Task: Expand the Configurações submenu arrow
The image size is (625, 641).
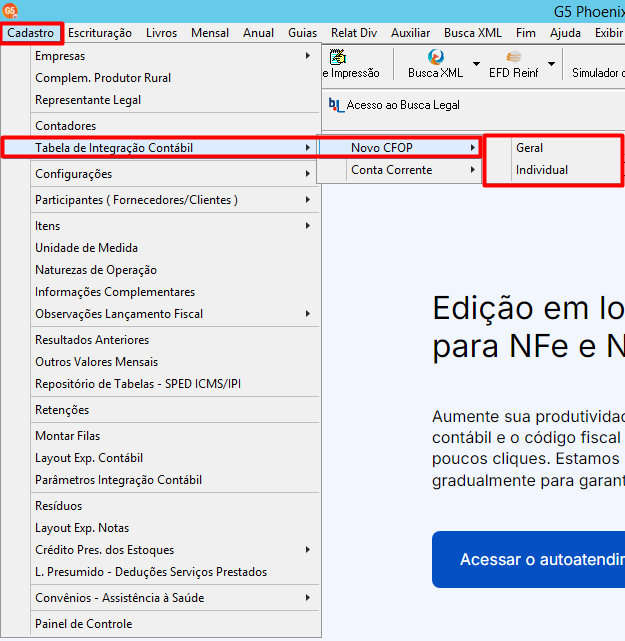Action: point(308,174)
